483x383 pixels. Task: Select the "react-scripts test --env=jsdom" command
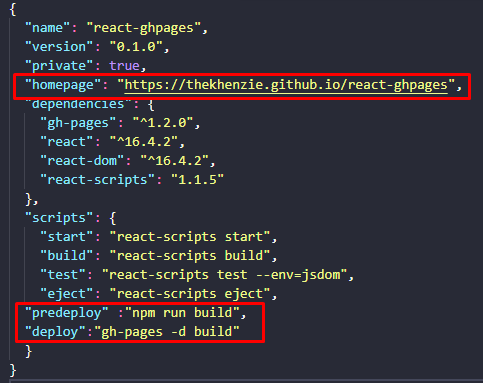point(224,275)
